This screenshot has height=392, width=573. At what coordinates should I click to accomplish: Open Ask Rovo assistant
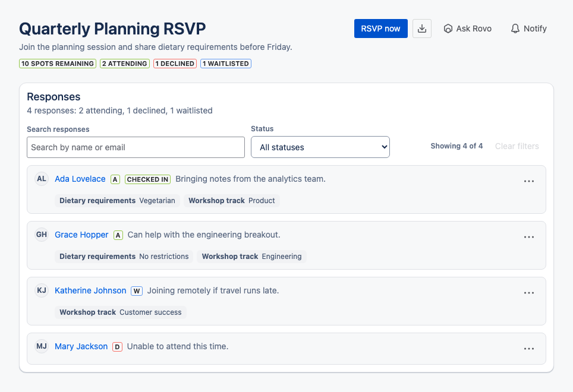point(467,29)
